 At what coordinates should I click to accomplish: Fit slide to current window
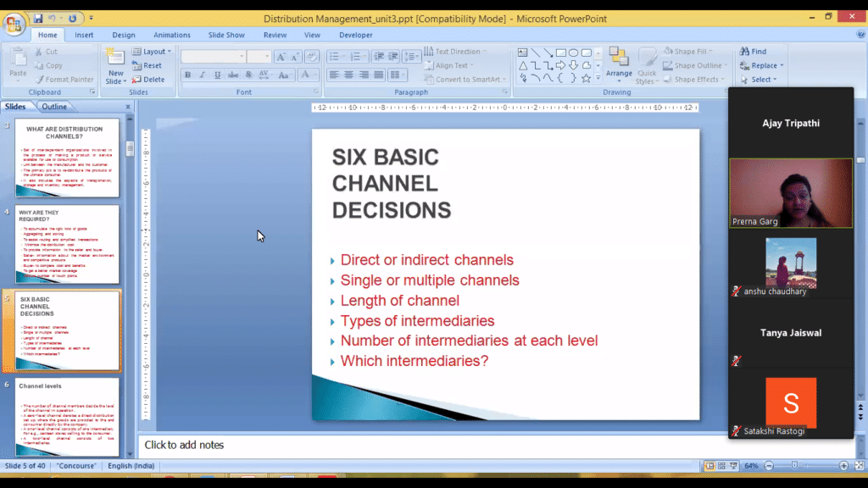click(857, 466)
